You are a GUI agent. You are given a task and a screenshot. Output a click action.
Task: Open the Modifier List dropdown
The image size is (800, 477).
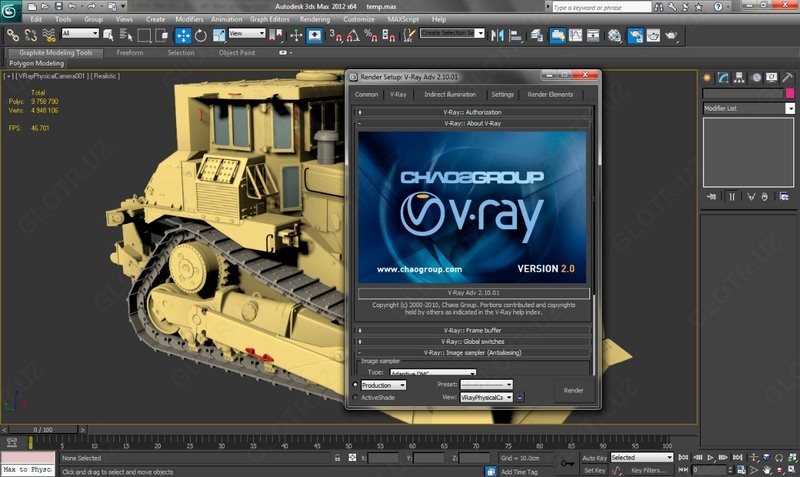click(x=748, y=108)
